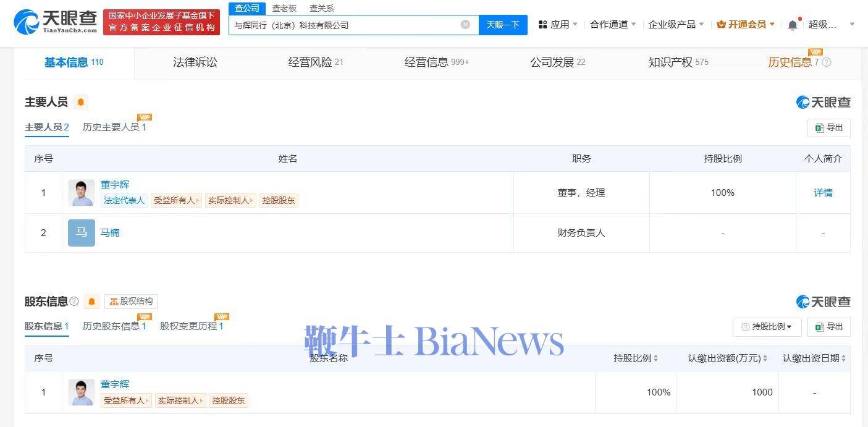Select the 股东信息 1 sub-tab
868x427 pixels.
[x=47, y=326]
